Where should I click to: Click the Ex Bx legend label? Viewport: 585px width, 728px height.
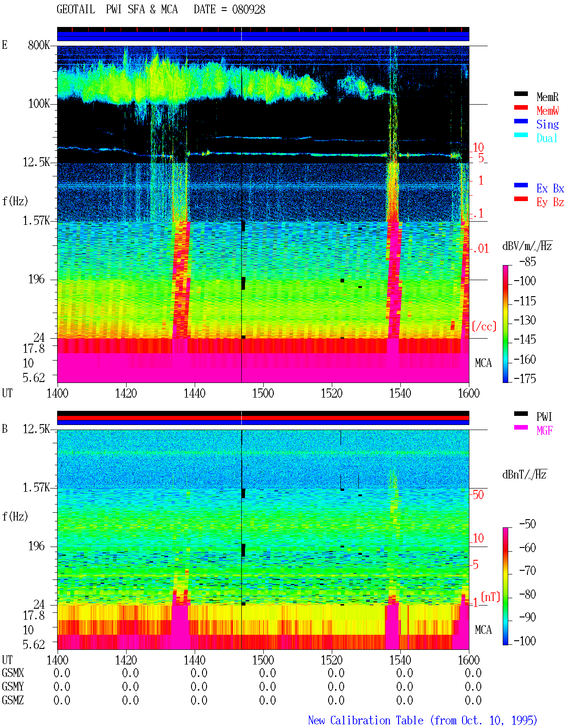click(x=550, y=188)
